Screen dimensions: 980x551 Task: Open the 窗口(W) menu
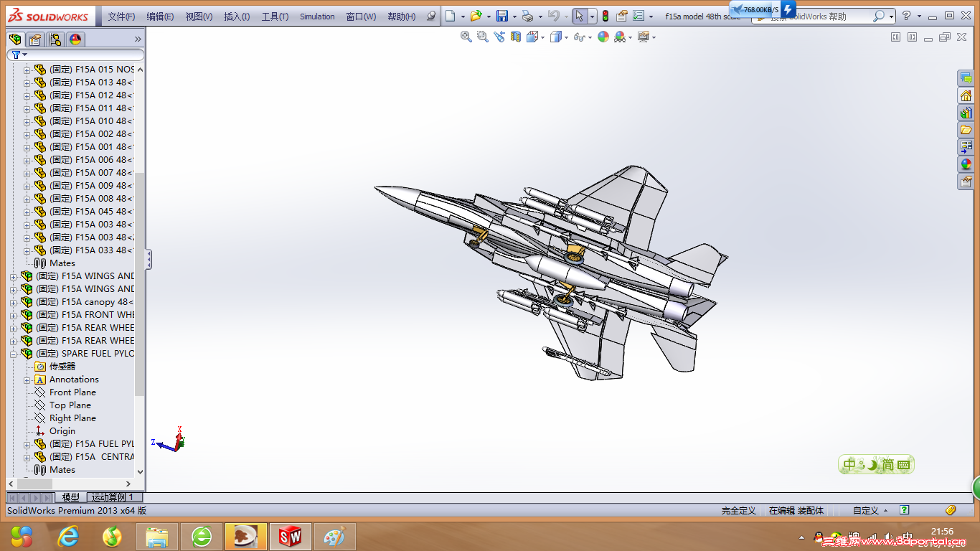pos(361,17)
